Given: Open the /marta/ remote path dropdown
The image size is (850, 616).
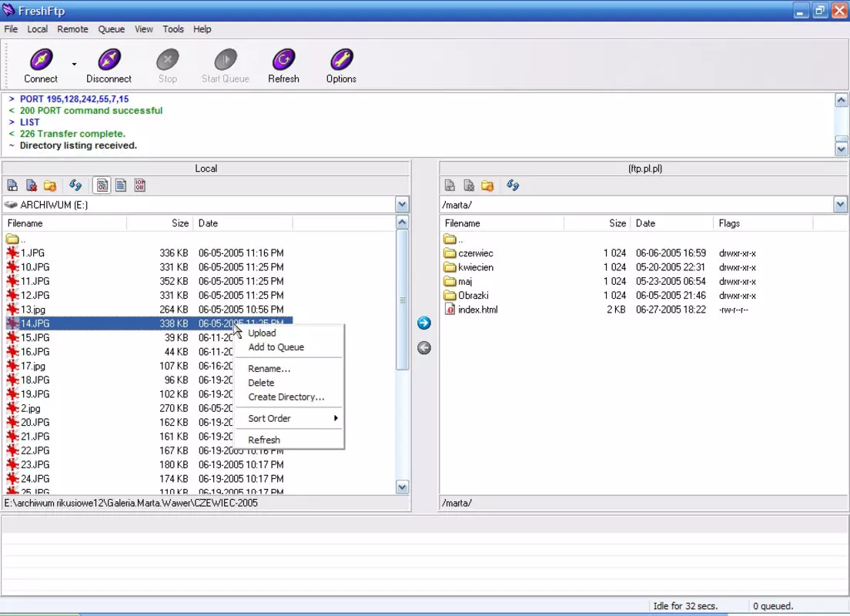Looking at the screenshot, I should click(840, 205).
